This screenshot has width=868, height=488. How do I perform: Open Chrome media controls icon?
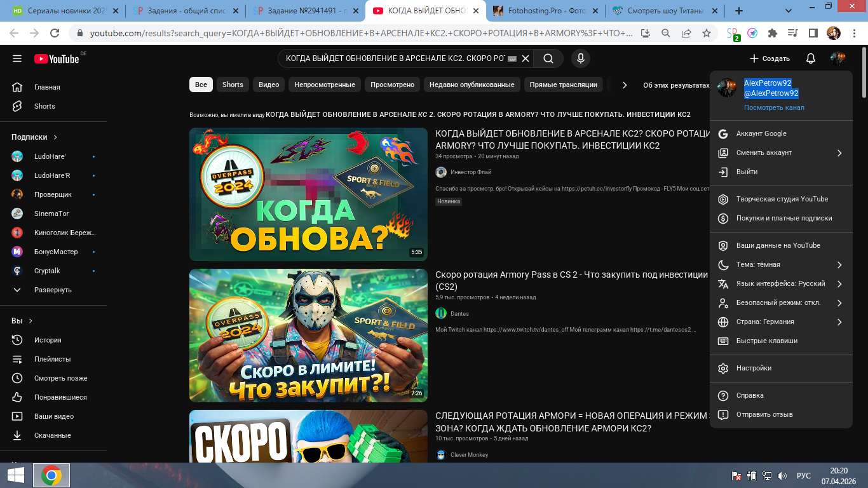(792, 33)
